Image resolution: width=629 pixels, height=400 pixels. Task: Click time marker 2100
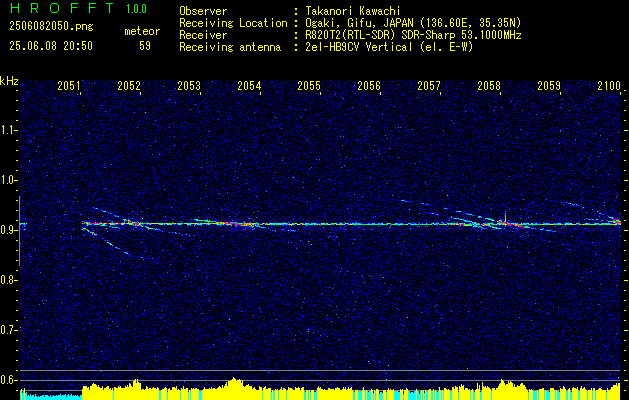(x=609, y=85)
